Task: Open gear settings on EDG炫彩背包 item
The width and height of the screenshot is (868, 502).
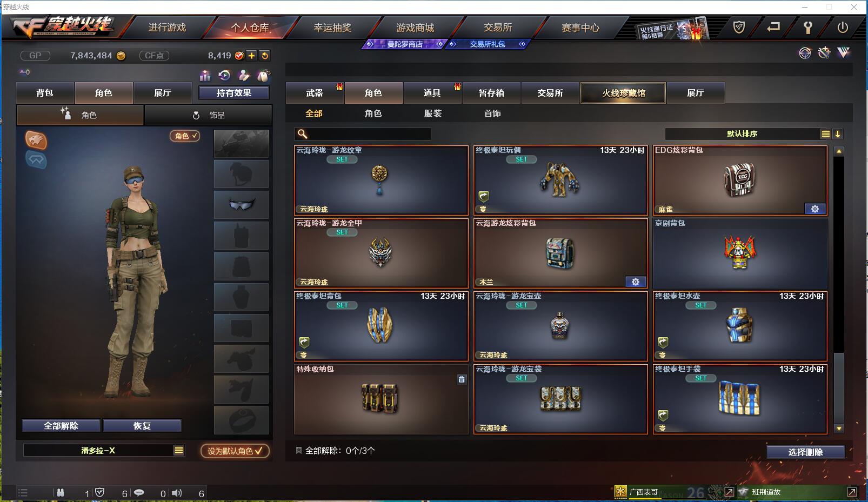Action: 815,209
